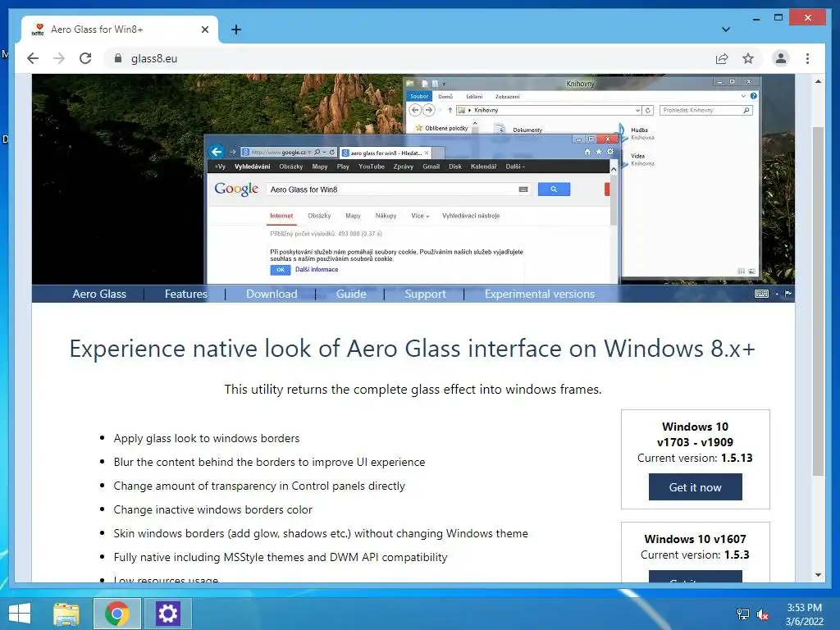
Task: Click the browser forward arrow
Action: pos(59,58)
